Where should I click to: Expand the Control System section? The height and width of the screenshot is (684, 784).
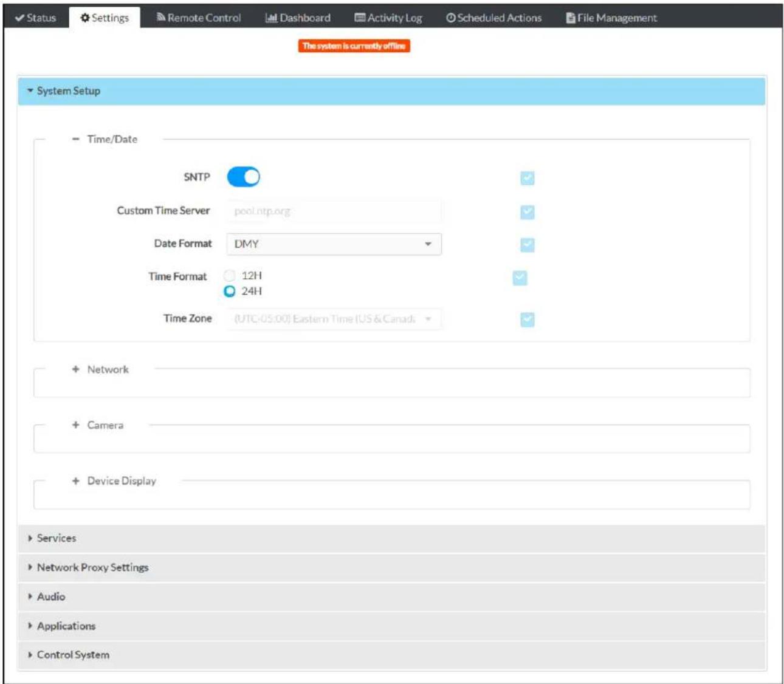[391, 655]
